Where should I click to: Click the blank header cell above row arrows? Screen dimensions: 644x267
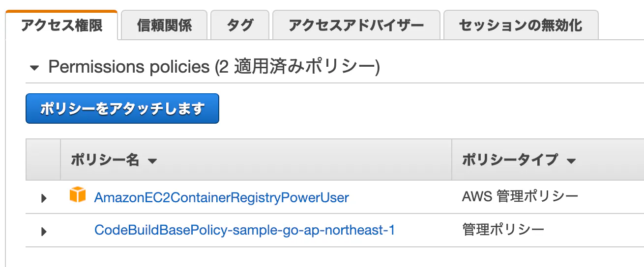tap(43, 160)
